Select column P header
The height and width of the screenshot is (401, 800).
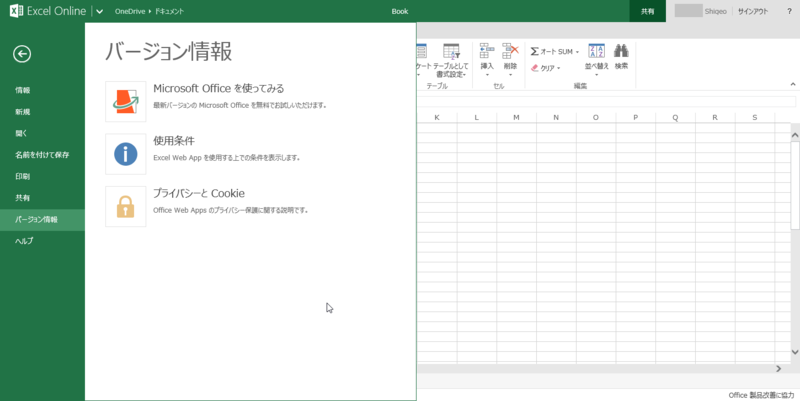tap(635, 117)
